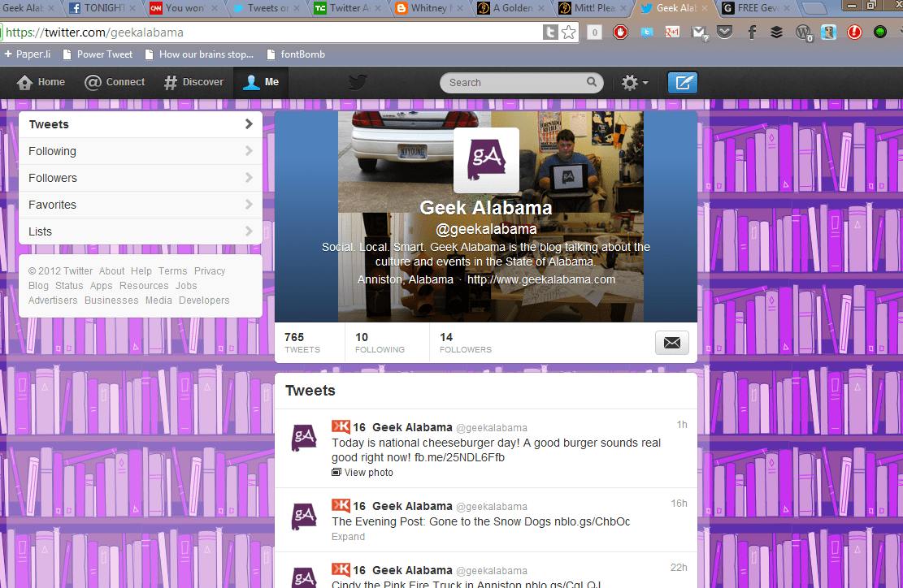Click the chevron on the Following row
Viewport: 903px width, 588px height.
click(x=249, y=151)
